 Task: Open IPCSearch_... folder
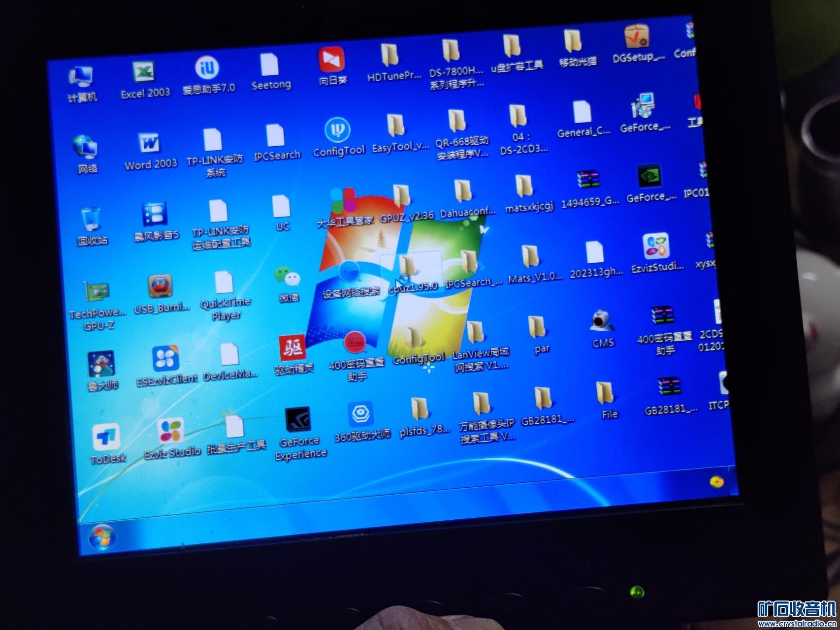(x=470, y=261)
